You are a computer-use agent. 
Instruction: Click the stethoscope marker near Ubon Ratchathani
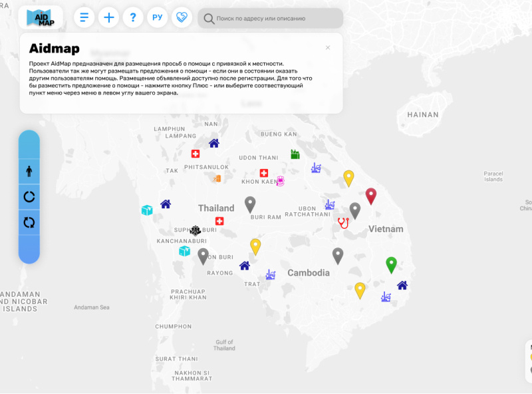pyautogui.click(x=342, y=222)
